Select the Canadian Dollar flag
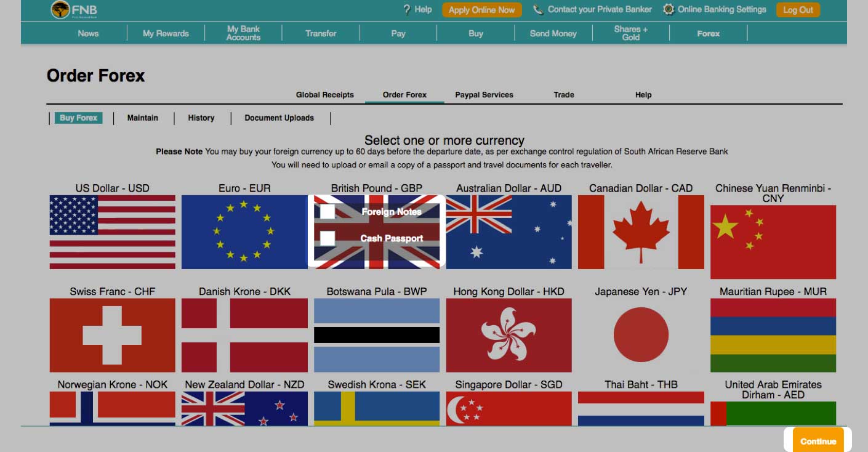The image size is (868, 452). (x=641, y=232)
